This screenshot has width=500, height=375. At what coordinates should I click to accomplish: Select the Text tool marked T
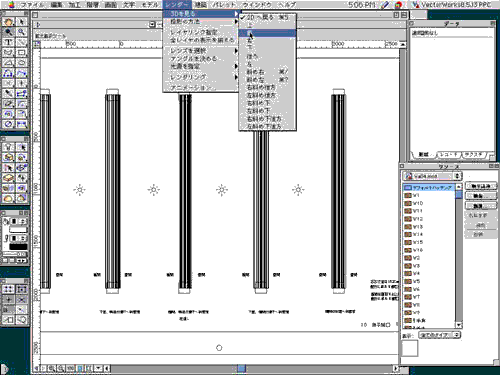(8, 42)
